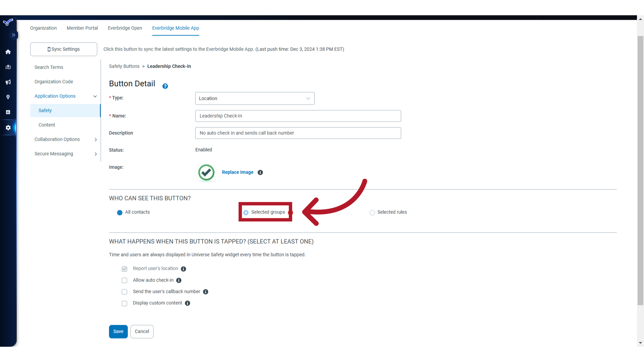Switch to the Member Portal tab
644x362 pixels.
tap(82, 28)
